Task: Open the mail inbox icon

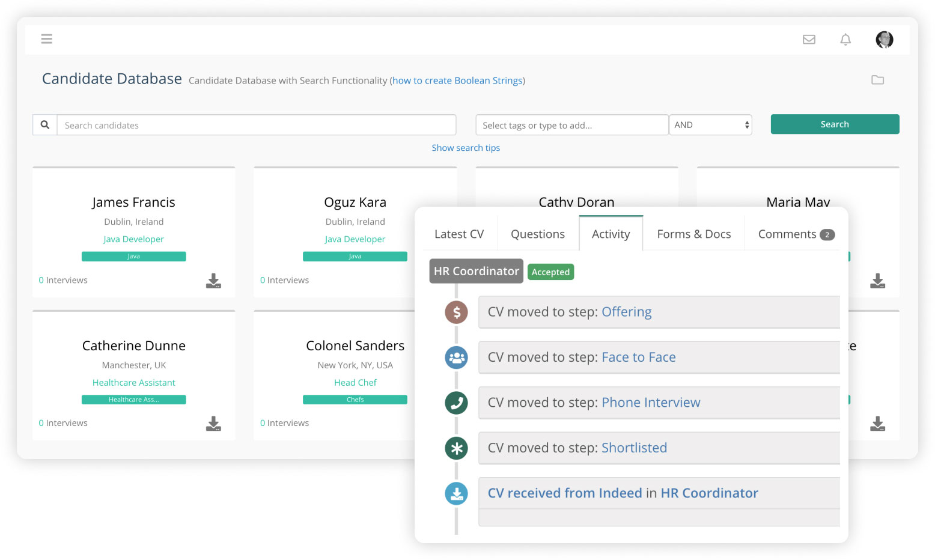Action: [x=809, y=40]
